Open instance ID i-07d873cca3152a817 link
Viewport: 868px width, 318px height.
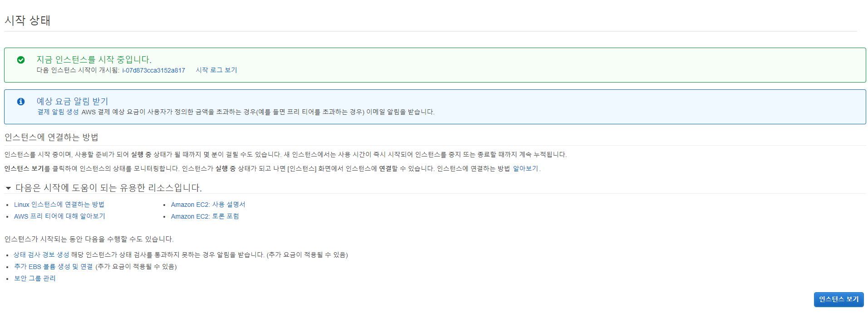(154, 70)
